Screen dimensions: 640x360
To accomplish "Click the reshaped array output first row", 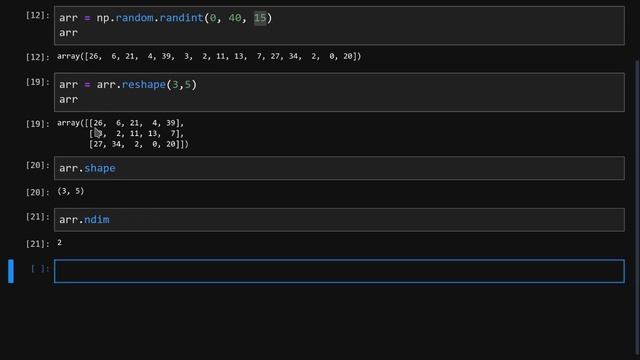I will coord(120,123).
